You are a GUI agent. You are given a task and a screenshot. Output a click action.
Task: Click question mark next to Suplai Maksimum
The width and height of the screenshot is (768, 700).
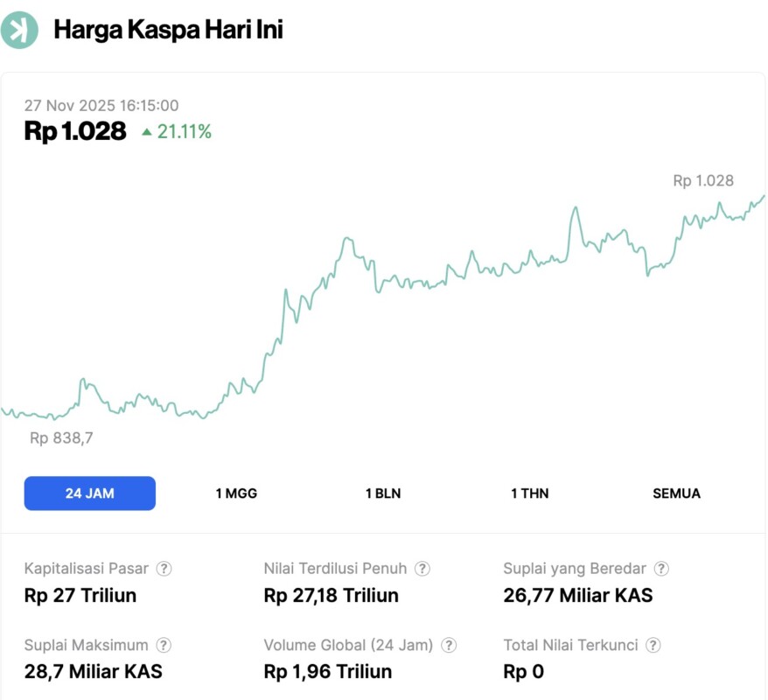(164, 645)
